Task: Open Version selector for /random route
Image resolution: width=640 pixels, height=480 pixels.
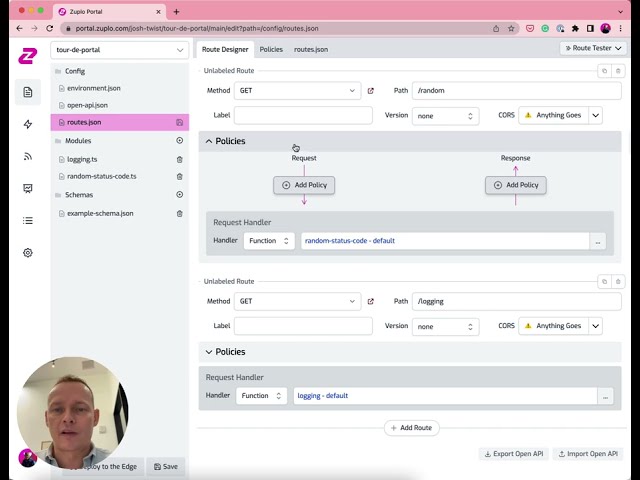Action: pos(445,116)
